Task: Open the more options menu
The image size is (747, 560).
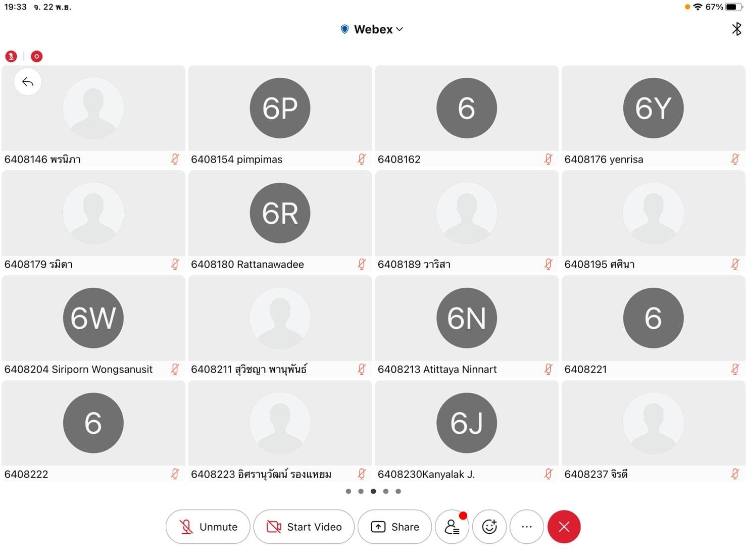Action: [527, 527]
